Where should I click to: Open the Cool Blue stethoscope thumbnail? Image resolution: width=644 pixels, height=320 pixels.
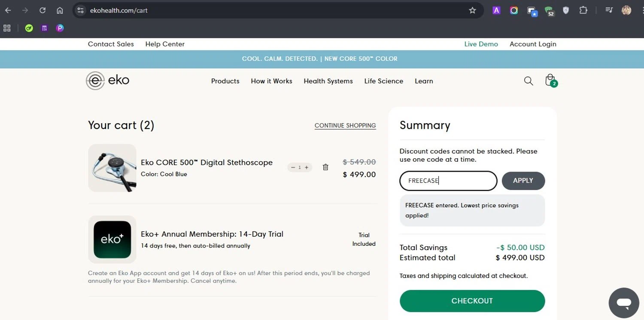(112, 168)
